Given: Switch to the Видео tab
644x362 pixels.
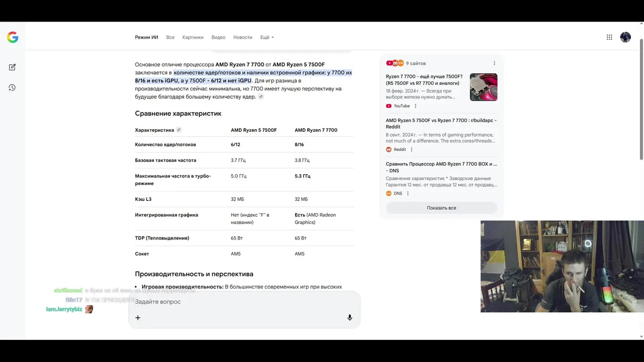Looking at the screenshot, I should coord(218,37).
